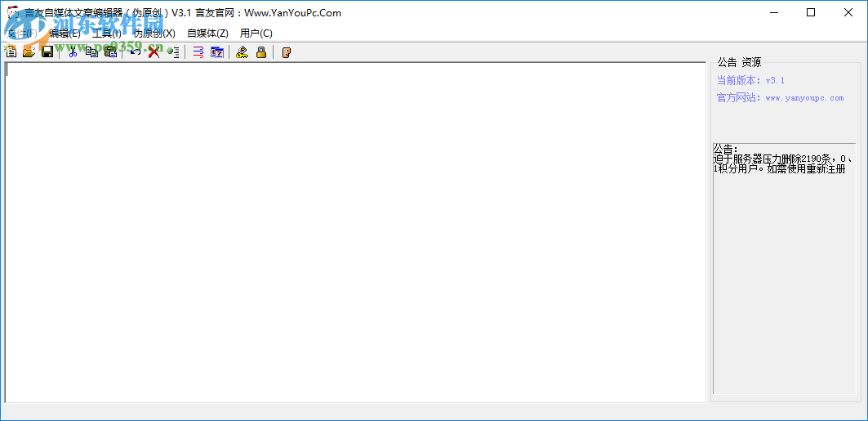Screen dimensions: 868x421
Task: Open official site link www.yanyoupc.com
Action: (804, 98)
